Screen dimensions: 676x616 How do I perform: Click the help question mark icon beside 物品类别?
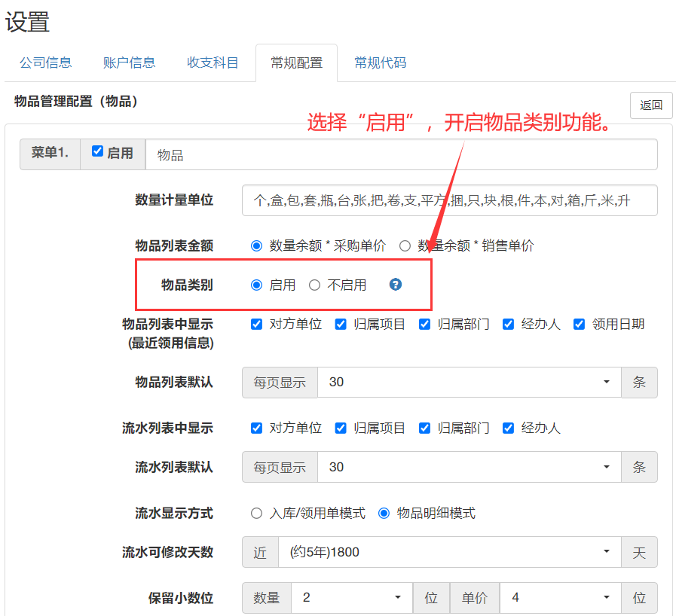pyautogui.click(x=396, y=285)
